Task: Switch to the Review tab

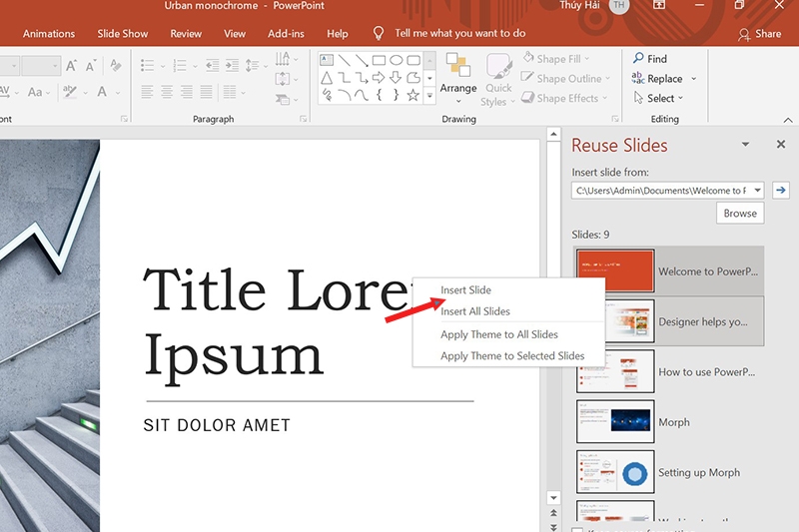Action: click(x=186, y=34)
